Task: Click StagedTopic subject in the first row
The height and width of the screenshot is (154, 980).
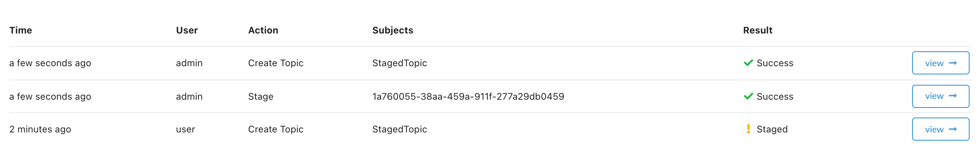Action: (x=399, y=63)
